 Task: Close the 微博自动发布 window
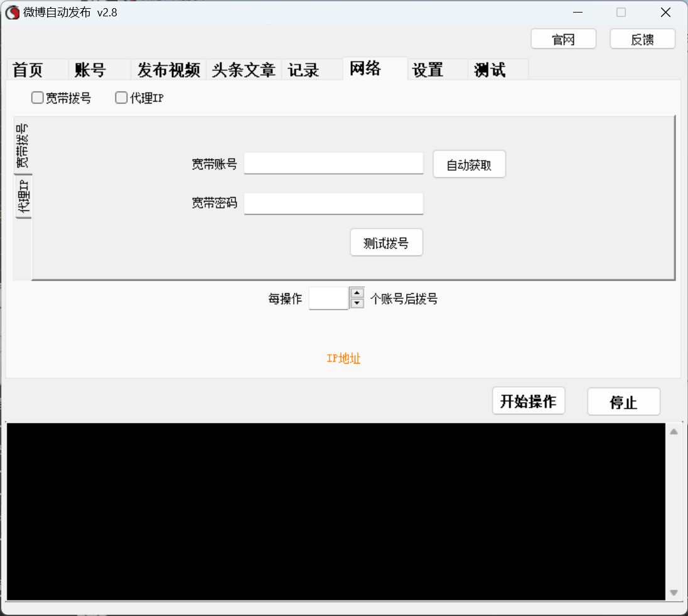(x=665, y=13)
